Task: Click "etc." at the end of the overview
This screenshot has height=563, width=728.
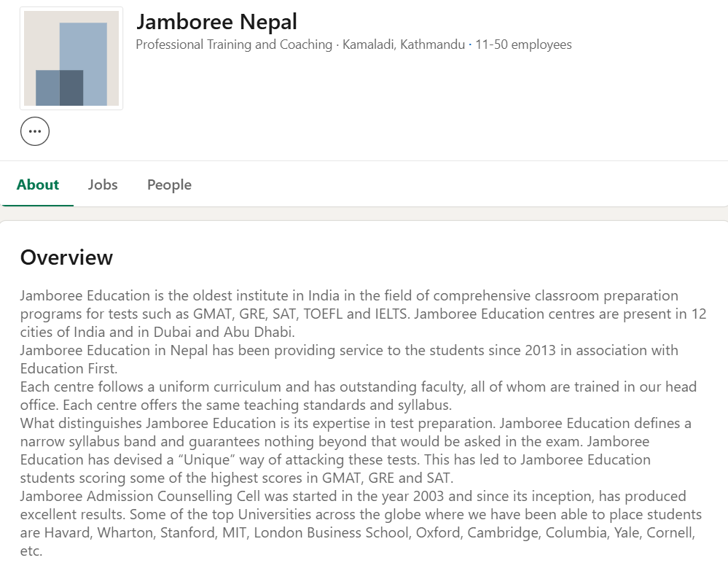Action: pyautogui.click(x=31, y=551)
